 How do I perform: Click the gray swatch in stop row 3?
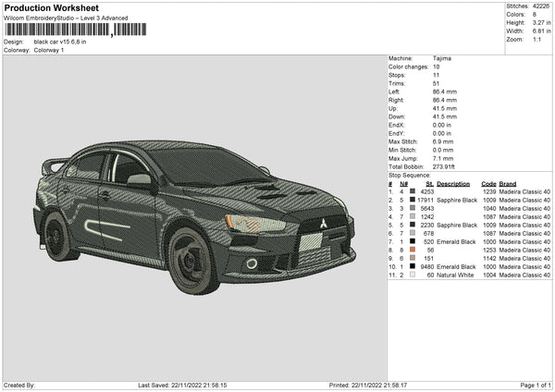click(x=413, y=208)
